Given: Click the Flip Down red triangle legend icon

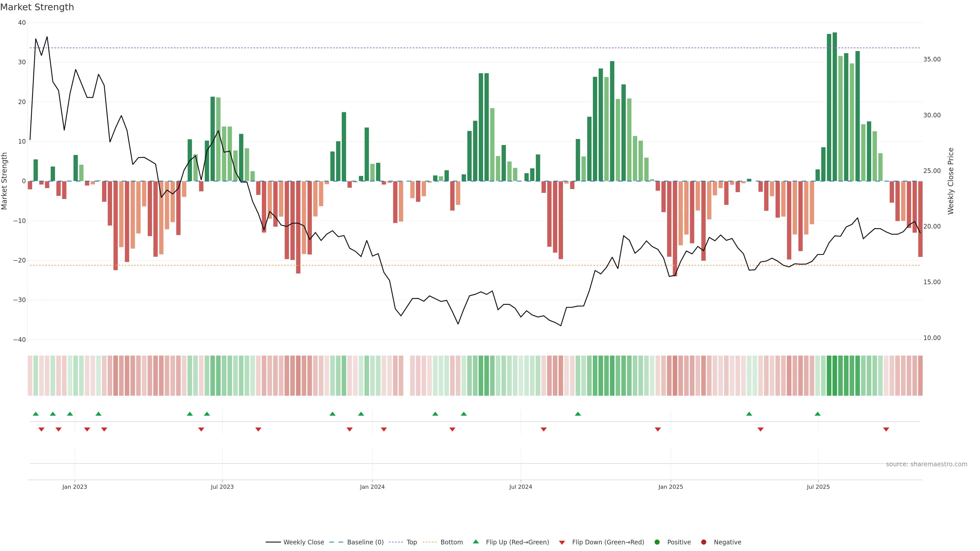Looking at the screenshot, I should [561, 542].
